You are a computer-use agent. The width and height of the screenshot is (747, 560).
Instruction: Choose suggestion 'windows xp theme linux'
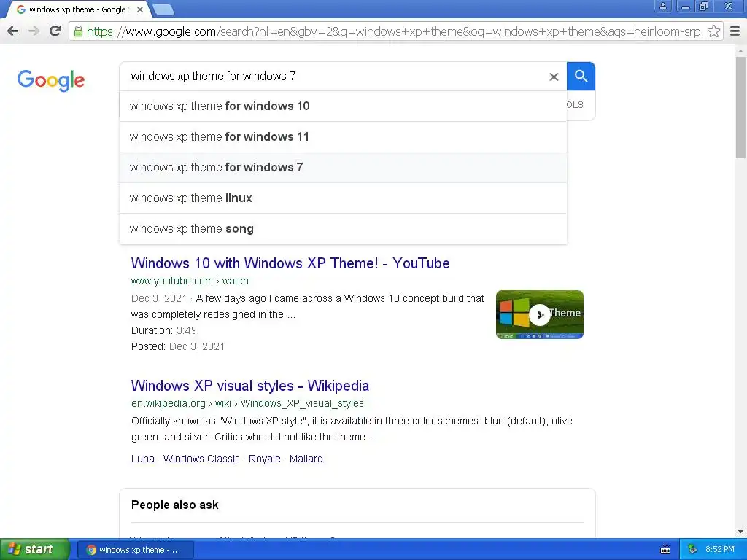343,198
